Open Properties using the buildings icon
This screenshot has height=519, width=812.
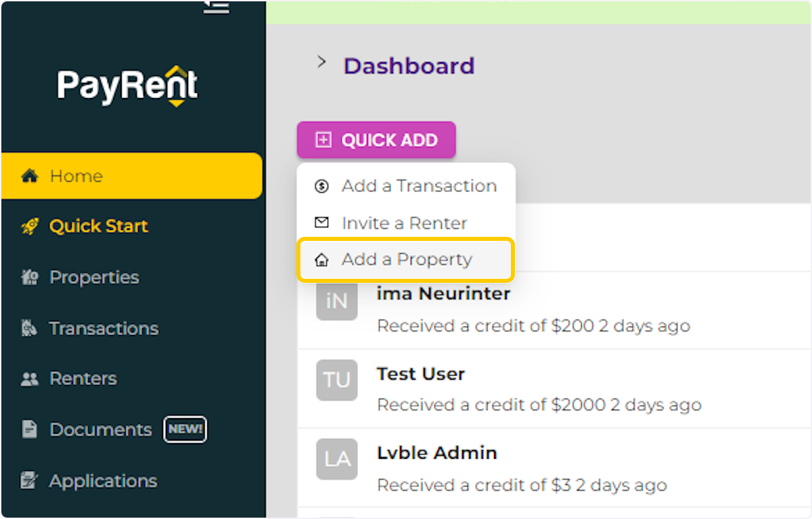pyautogui.click(x=30, y=277)
